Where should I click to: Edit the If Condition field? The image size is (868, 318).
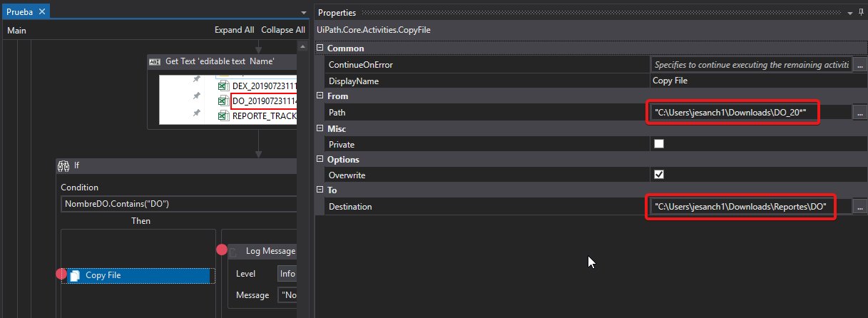point(178,204)
